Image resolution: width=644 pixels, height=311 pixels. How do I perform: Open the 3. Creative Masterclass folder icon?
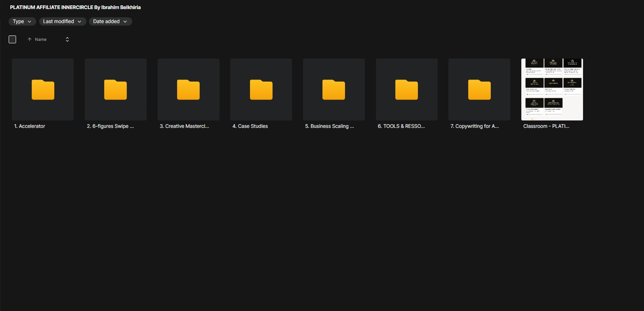point(189,89)
